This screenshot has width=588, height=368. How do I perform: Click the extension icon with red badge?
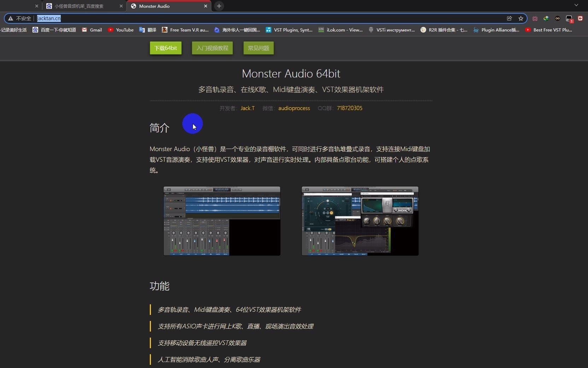pyautogui.click(x=569, y=19)
